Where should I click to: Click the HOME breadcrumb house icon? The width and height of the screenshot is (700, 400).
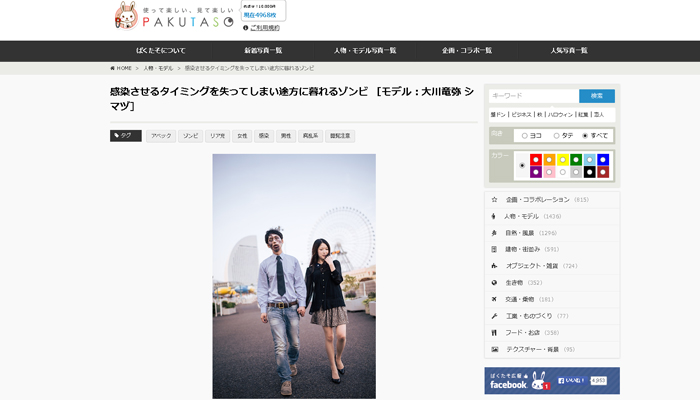(x=113, y=68)
